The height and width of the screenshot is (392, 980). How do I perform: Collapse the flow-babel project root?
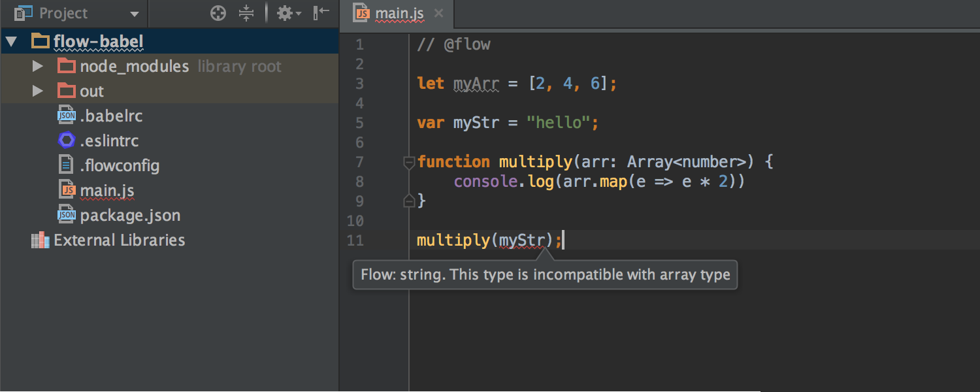coord(10,40)
